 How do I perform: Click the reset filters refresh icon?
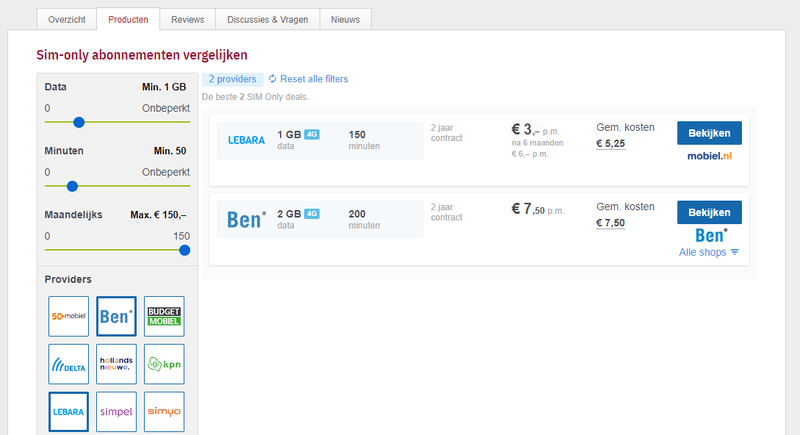272,79
